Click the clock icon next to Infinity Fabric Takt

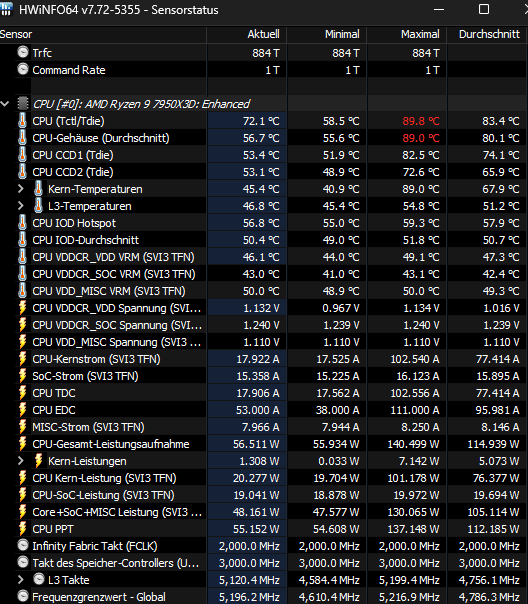(x=23, y=545)
